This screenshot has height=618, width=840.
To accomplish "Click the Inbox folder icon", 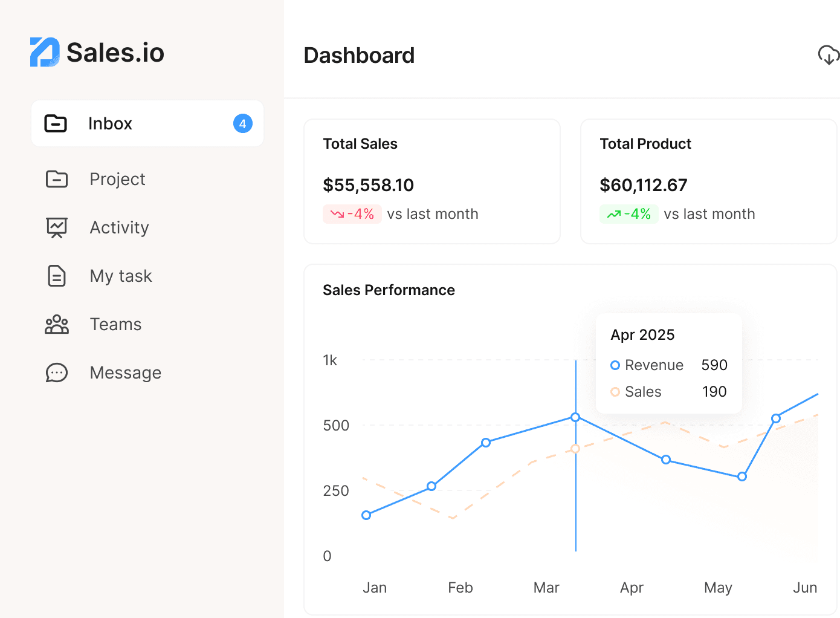I will (56, 123).
